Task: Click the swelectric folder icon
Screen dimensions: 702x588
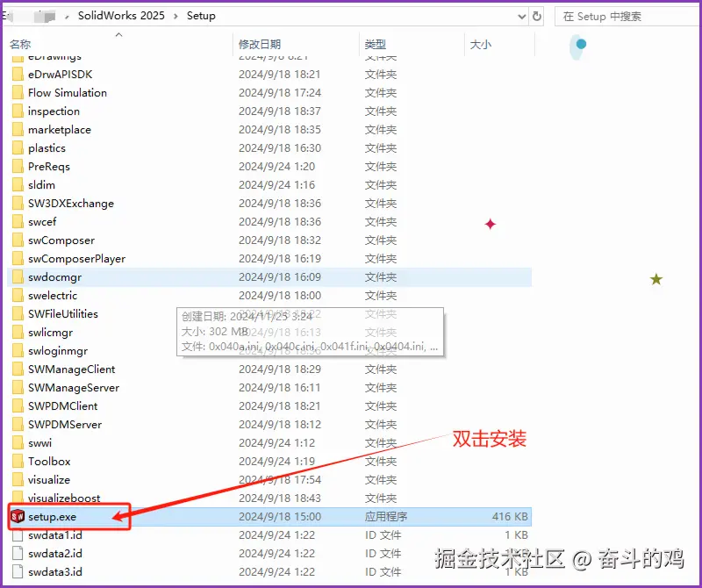Action: (x=18, y=295)
